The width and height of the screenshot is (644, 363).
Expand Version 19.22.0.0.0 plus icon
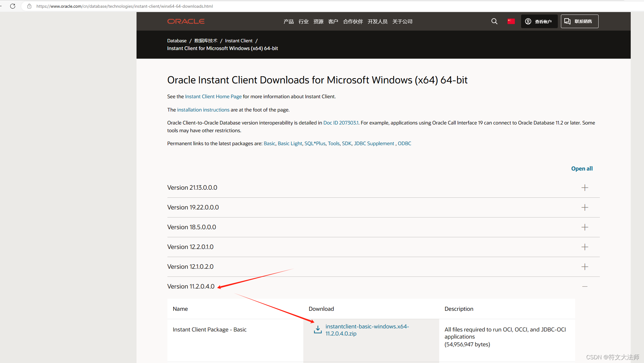coord(585,208)
